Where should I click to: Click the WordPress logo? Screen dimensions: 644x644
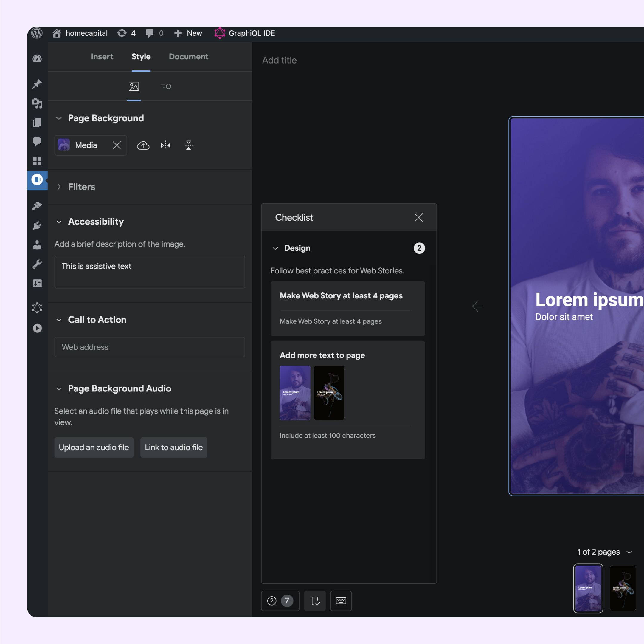click(37, 33)
